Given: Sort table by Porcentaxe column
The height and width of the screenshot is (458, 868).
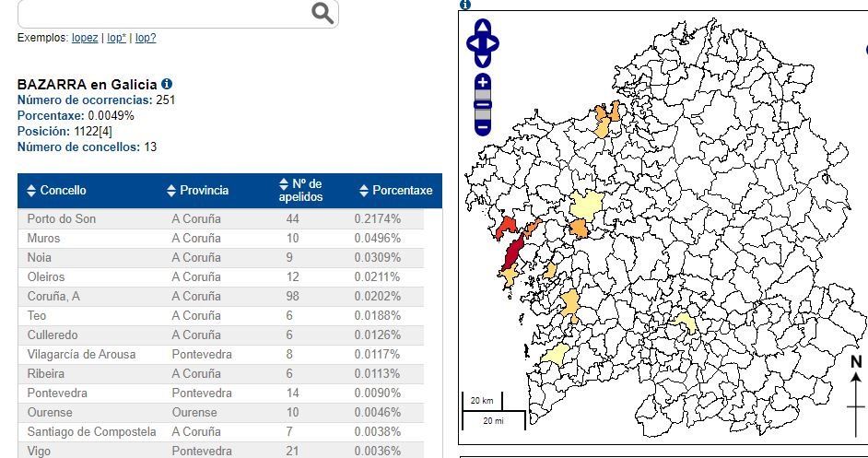Looking at the screenshot, I should [396, 191].
